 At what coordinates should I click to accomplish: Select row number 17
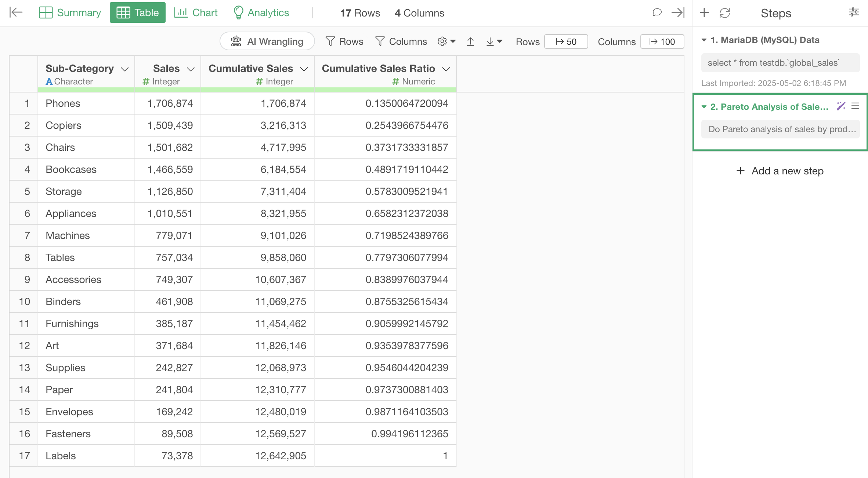tap(24, 456)
